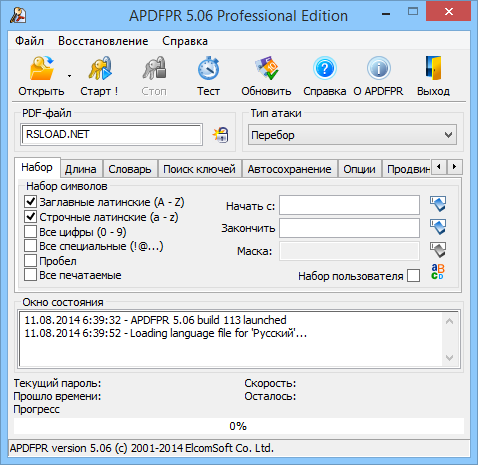This screenshot has width=478, height=465.
Task: Open the О APDFPR info icon
Action: coord(379,68)
